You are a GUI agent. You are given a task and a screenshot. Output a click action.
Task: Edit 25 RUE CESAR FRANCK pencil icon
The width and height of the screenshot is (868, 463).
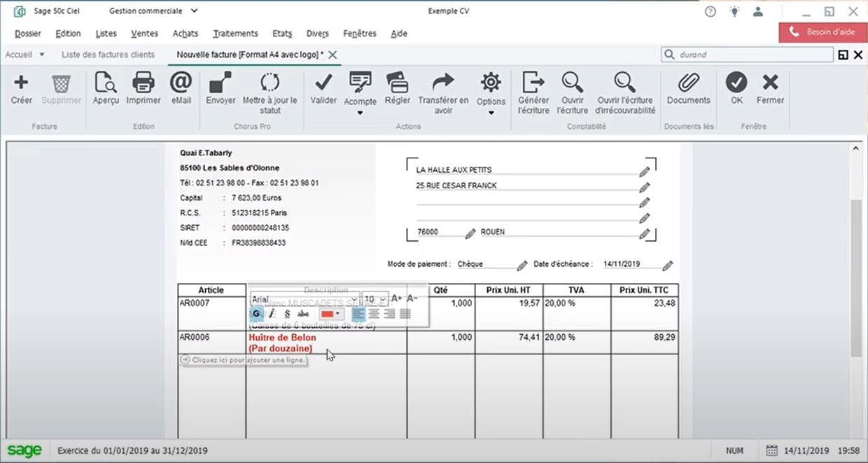644,187
